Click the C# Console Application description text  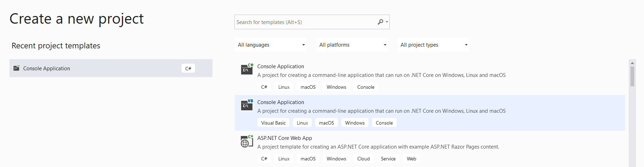click(381, 75)
